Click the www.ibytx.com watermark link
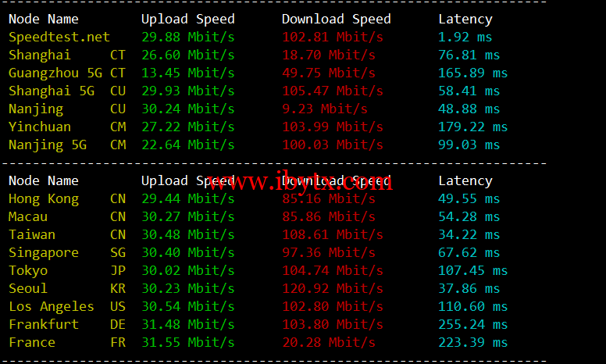 (300, 183)
